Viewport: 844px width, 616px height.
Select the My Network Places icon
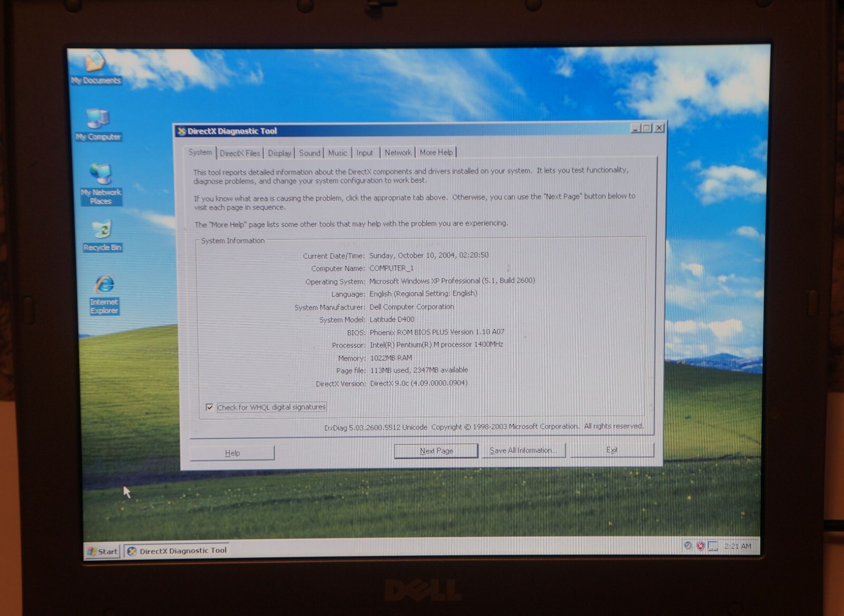(x=100, y=184)
